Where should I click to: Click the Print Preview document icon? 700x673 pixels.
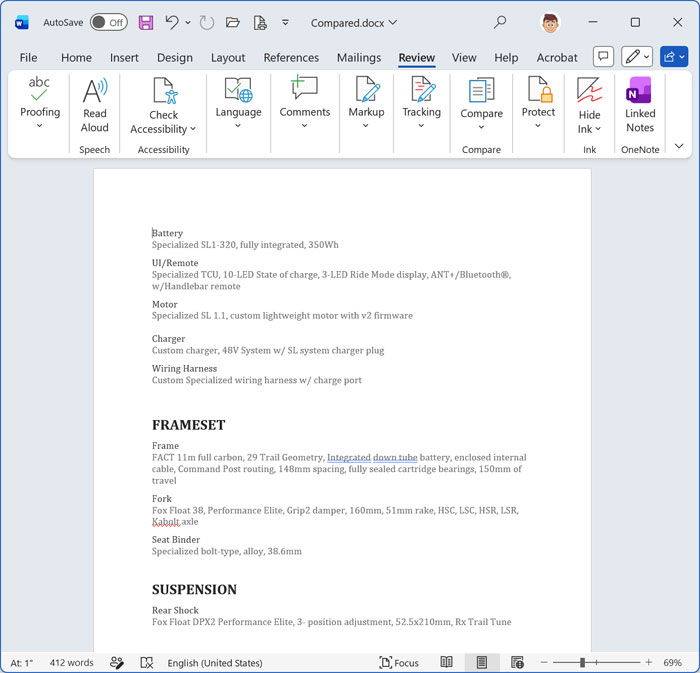pos(260,22)
